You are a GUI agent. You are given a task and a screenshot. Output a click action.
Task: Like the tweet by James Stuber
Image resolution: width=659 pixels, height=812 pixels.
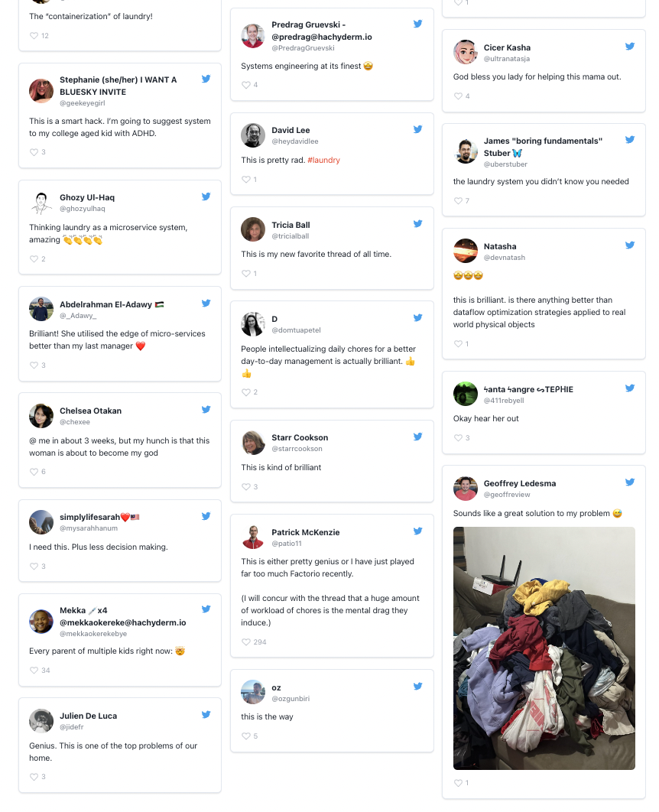(x=458, y=201)
